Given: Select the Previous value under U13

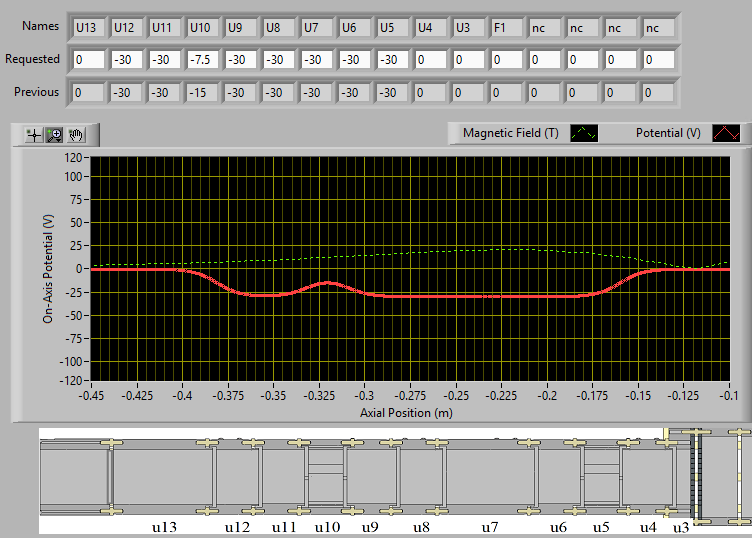Looking at the screenshot, I should pyautogui.click(x=88, y=93).
